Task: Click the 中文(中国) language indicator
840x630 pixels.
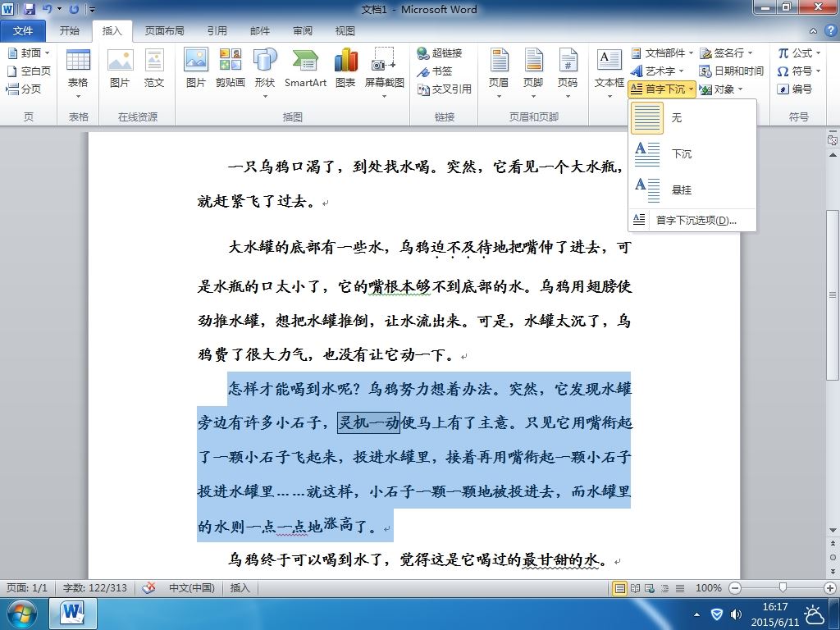Action: coord(192,587)
